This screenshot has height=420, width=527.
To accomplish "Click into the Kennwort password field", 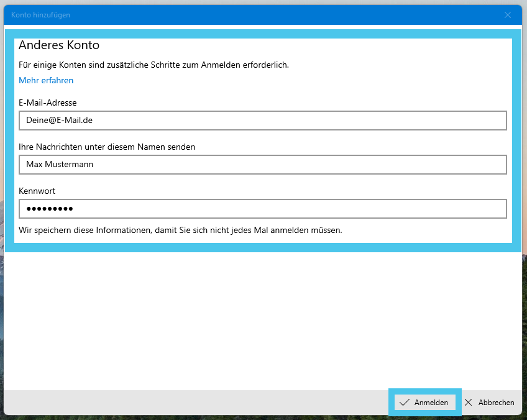I will click(x=262, y=209).
